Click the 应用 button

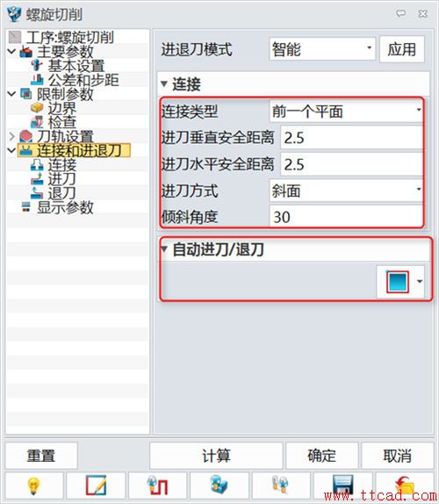(x=402, y=49)
